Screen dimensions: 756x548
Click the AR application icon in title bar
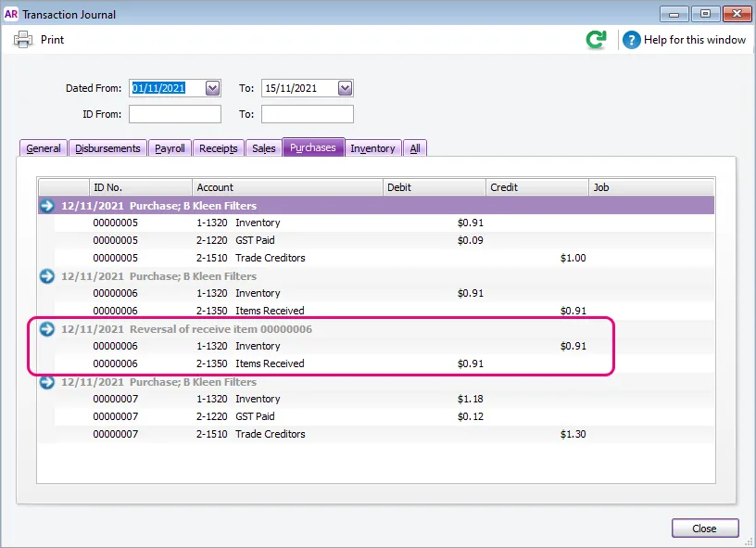[x=10, y=14]
